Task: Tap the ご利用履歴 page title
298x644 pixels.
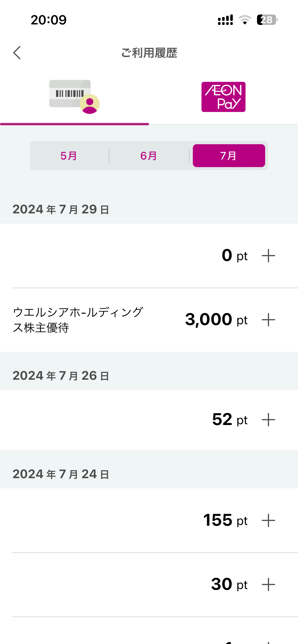Action: 149,53
